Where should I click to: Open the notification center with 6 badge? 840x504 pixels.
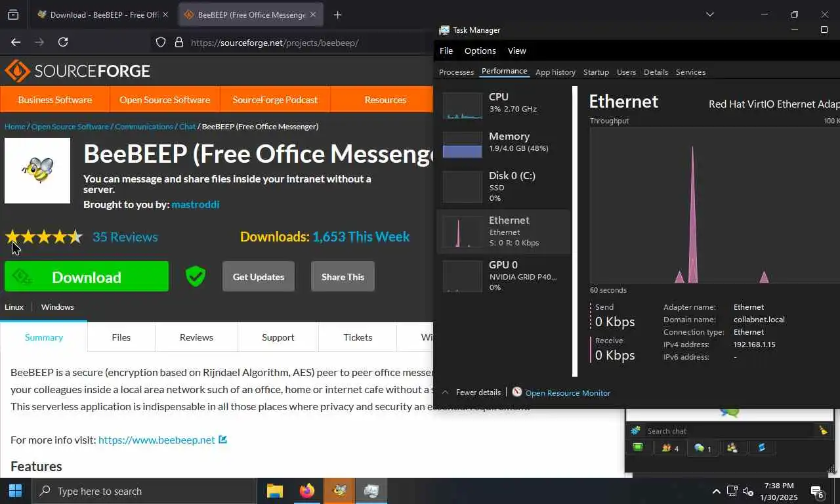point(817,492)
